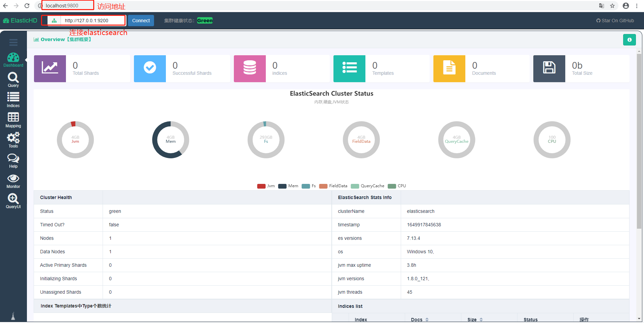
Task: Open Star On GitHub link
Action: [615, 21]
